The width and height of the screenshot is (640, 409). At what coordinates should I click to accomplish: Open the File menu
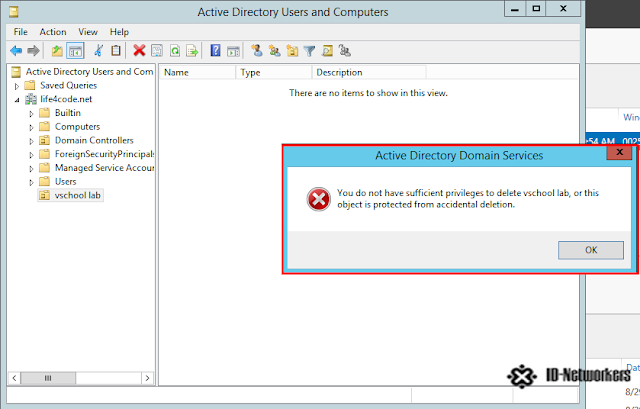coord(20,32)
